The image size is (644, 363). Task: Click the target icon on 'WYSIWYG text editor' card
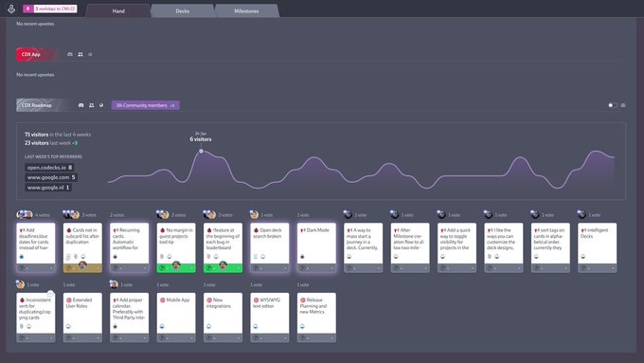coord(256,300)
